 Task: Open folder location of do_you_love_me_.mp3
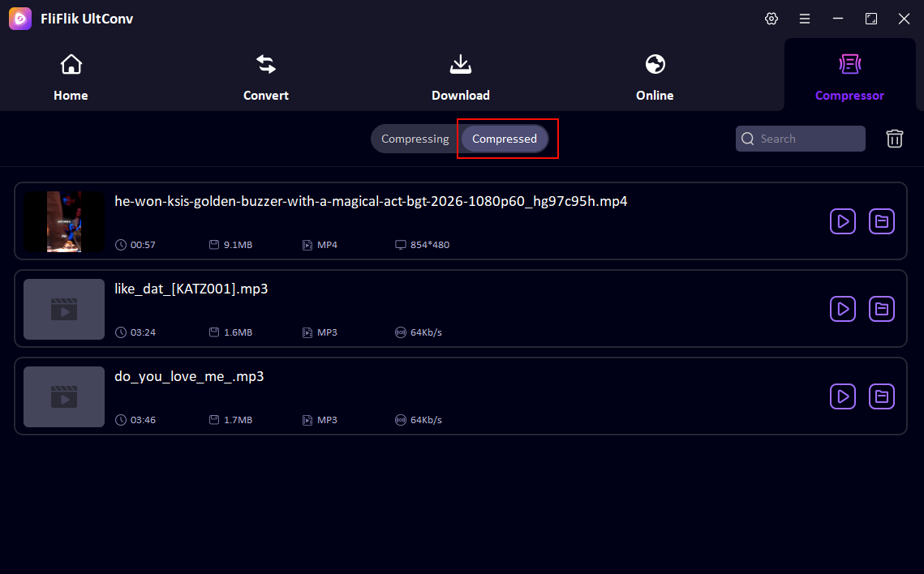[x=882, y=396]
